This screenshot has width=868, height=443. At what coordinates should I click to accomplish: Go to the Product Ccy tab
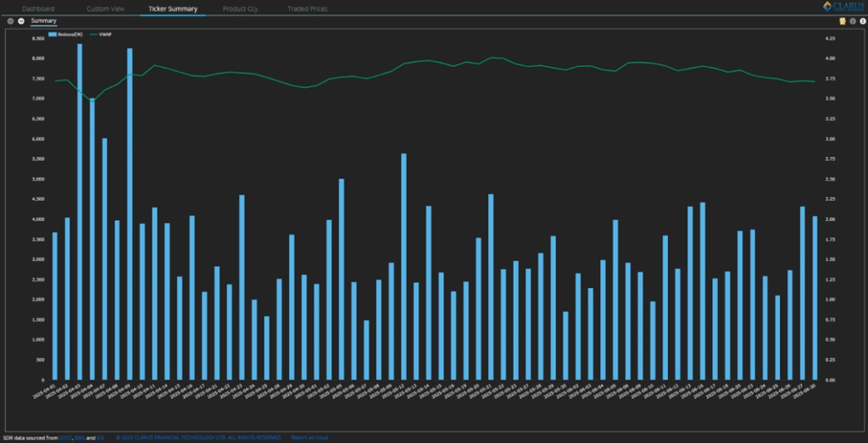(x=241, y=8)
